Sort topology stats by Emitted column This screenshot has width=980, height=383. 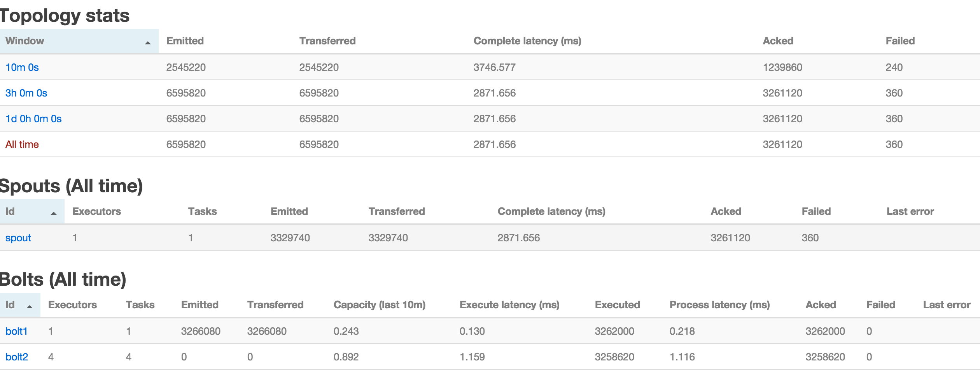coord(185,41)
